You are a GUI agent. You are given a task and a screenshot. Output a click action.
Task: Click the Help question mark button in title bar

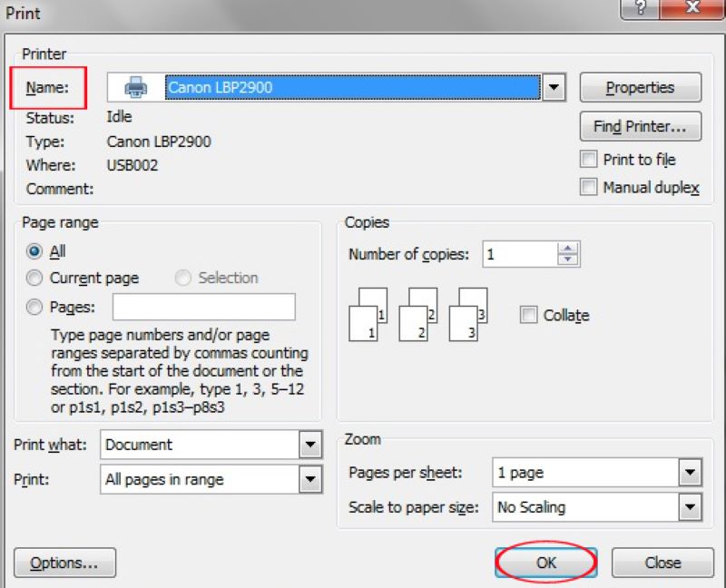(x=641, y=8)
